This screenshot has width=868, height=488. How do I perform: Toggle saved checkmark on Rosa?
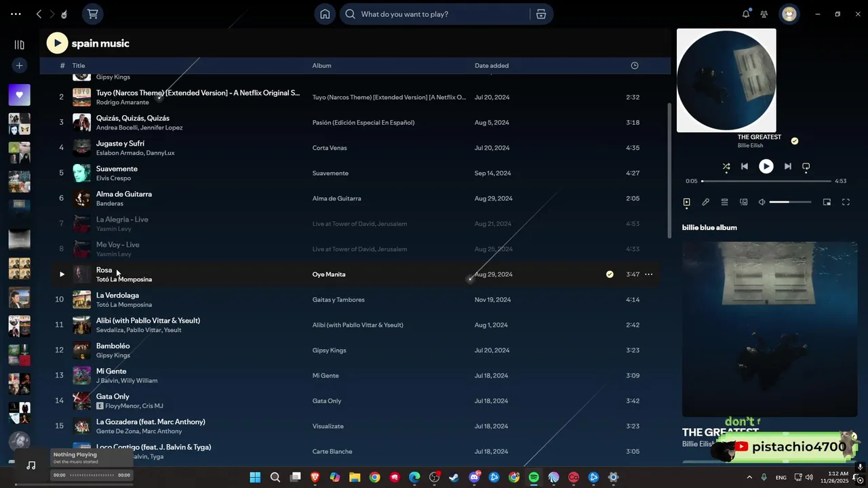pos(610,274)
